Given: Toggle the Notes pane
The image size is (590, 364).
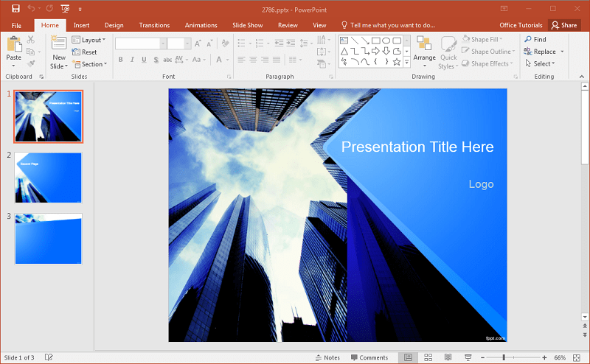Looking at the screenshot, I should [327, 357].
